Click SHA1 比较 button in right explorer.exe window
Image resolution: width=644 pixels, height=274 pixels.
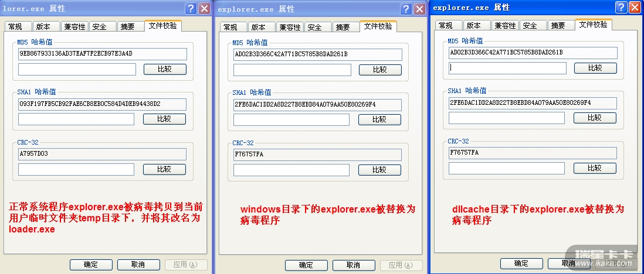[x=595, y=118]
